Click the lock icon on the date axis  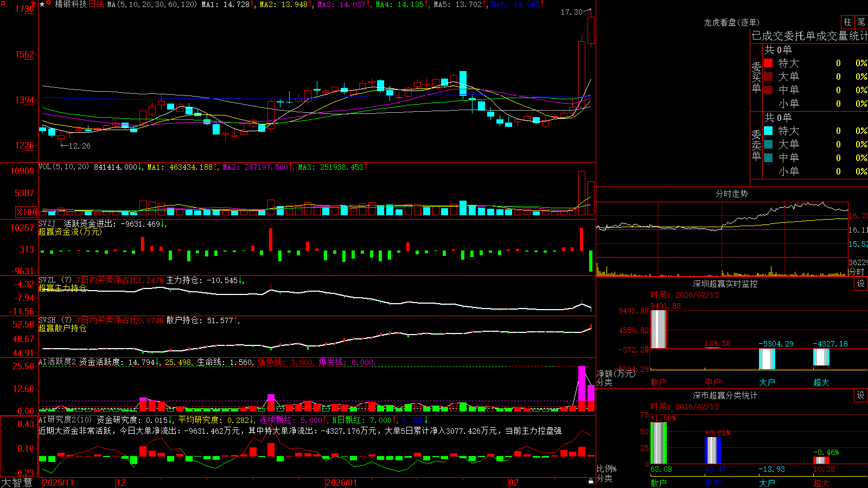pyautogui.click(x=591, y=481)
